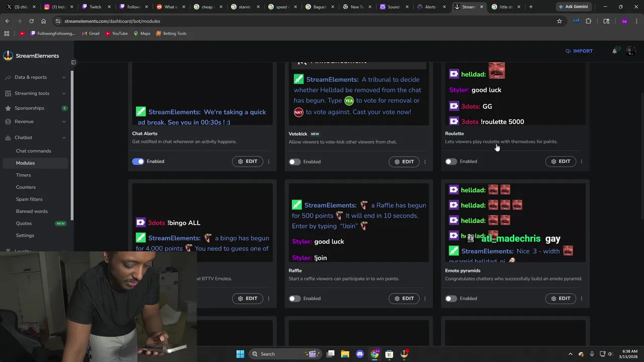The width and height of the screenshot is (644, 362).
Task: Open Chrome extensions puzzle icon
Action: 588,21
